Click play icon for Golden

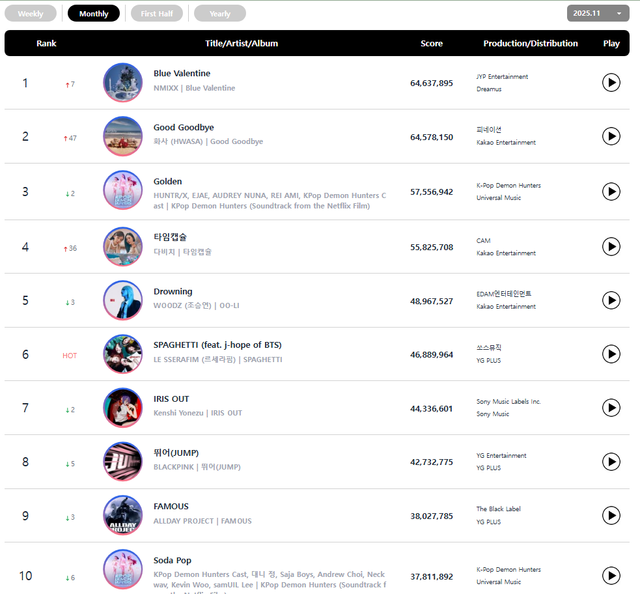[x=611, y=191]
